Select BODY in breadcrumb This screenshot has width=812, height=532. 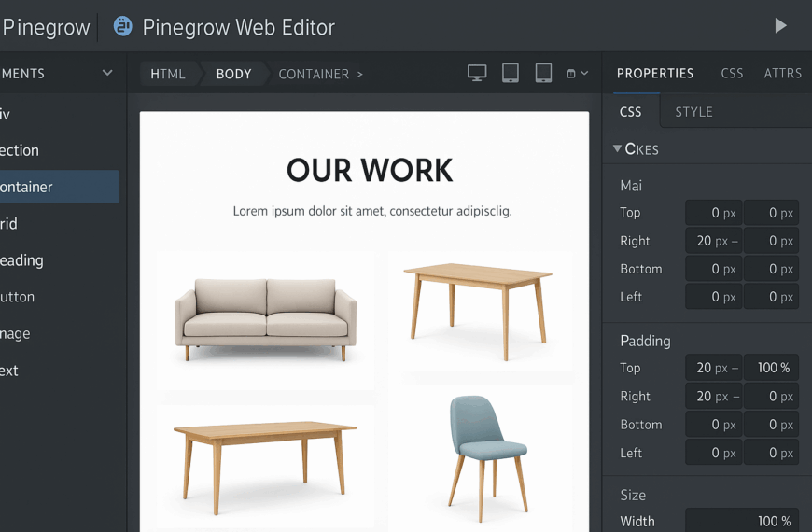(x=233, y=74)
